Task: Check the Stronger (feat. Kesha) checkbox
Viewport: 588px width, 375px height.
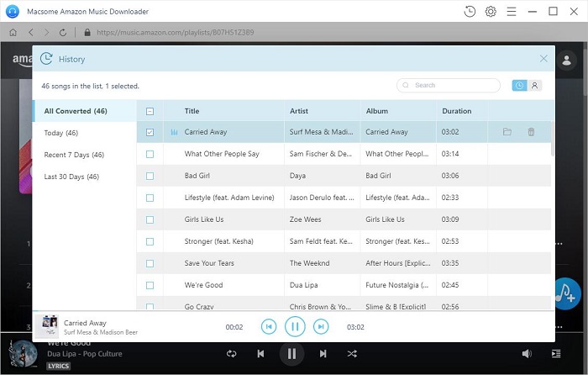Action: pyautogui.click(x=150, y=242)
